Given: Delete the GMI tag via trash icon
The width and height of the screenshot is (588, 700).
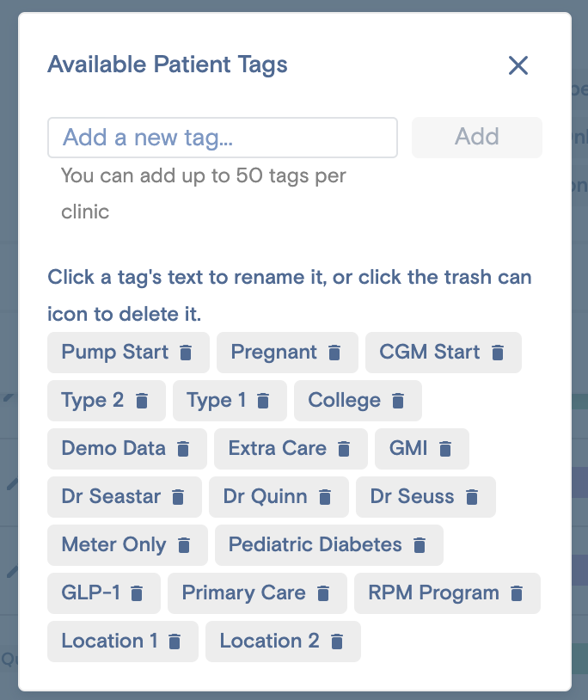Looking at the screenshot, I should click(446, 448).
